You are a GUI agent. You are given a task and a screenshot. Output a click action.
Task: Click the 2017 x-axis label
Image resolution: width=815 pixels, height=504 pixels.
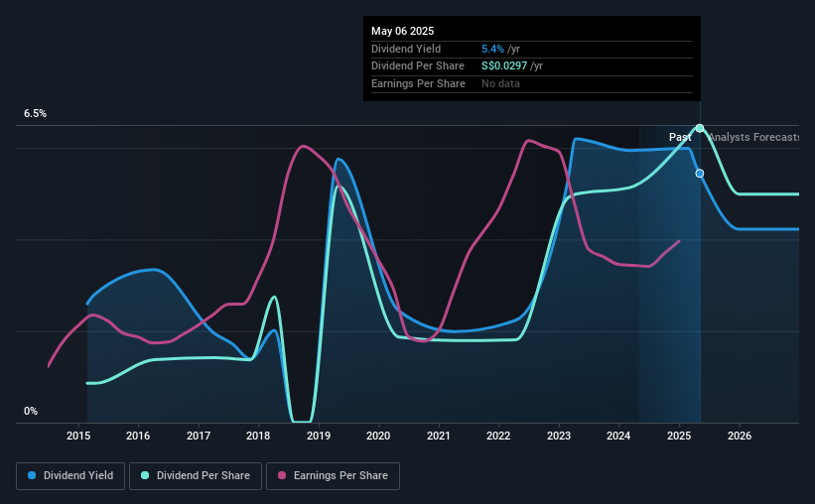pos(199,436)
